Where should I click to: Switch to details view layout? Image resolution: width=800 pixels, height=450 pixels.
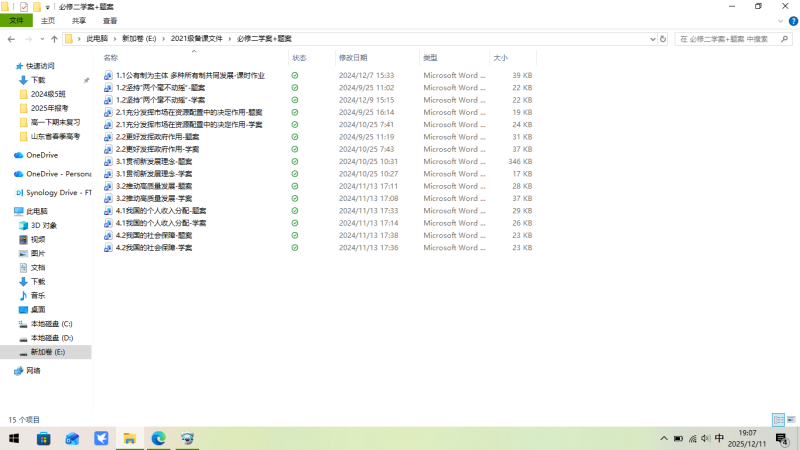click(778, 420)
